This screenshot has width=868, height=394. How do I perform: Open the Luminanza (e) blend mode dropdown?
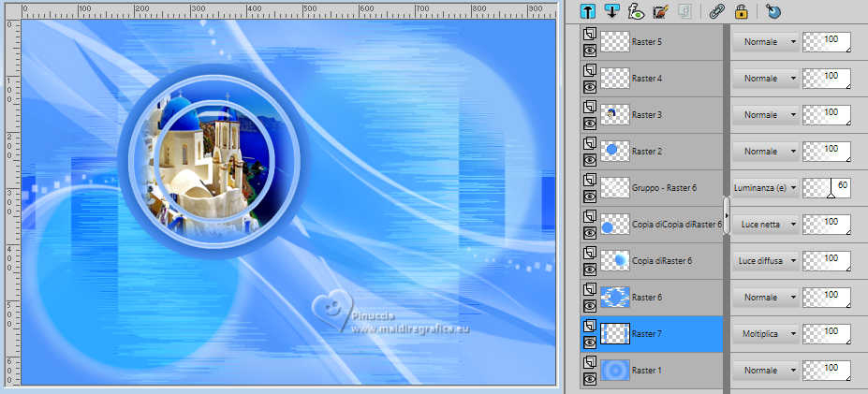click(x=766, y=187)
